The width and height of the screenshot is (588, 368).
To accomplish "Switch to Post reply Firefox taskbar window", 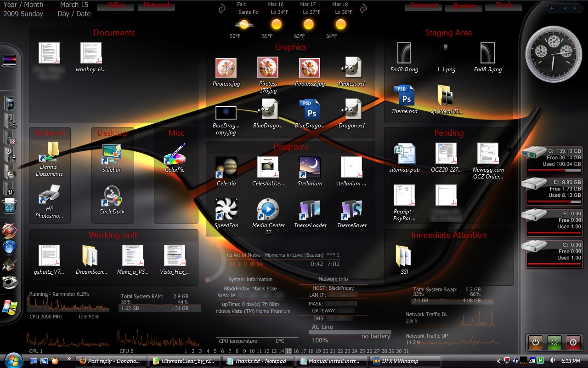I will pos(111,361).
